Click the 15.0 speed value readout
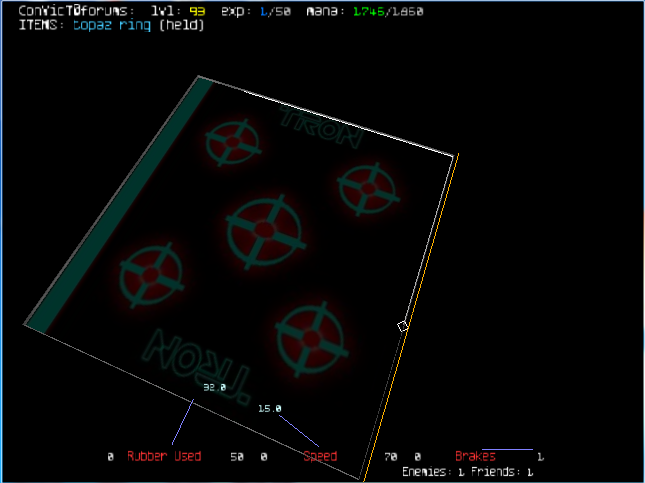Image resolution: width=645 pixels, height=483 pixels. 270,408
